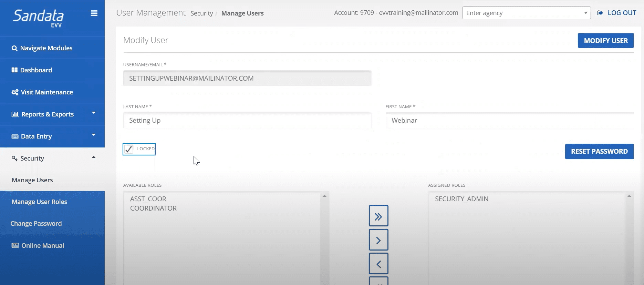Move all roles with double-right arrow
644x285 pixels.
[378, 216]
